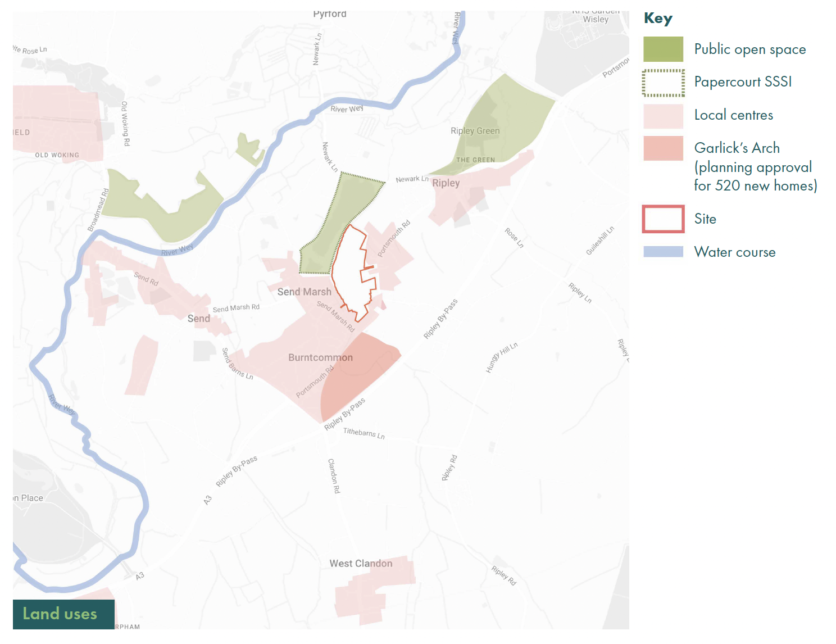Click the red-outlined Site legend box

(663, 219)
